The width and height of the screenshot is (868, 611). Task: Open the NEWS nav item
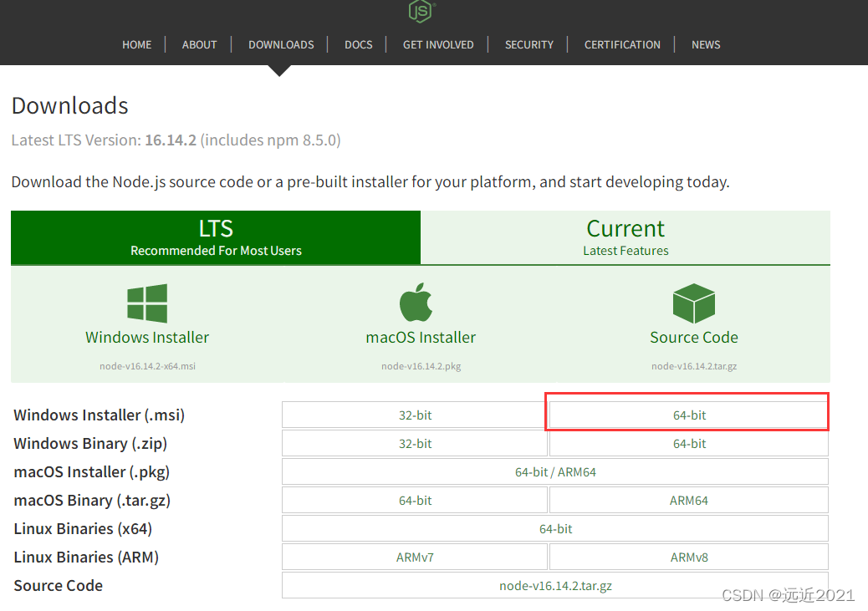pyautogui.click(x=706, y=45)
